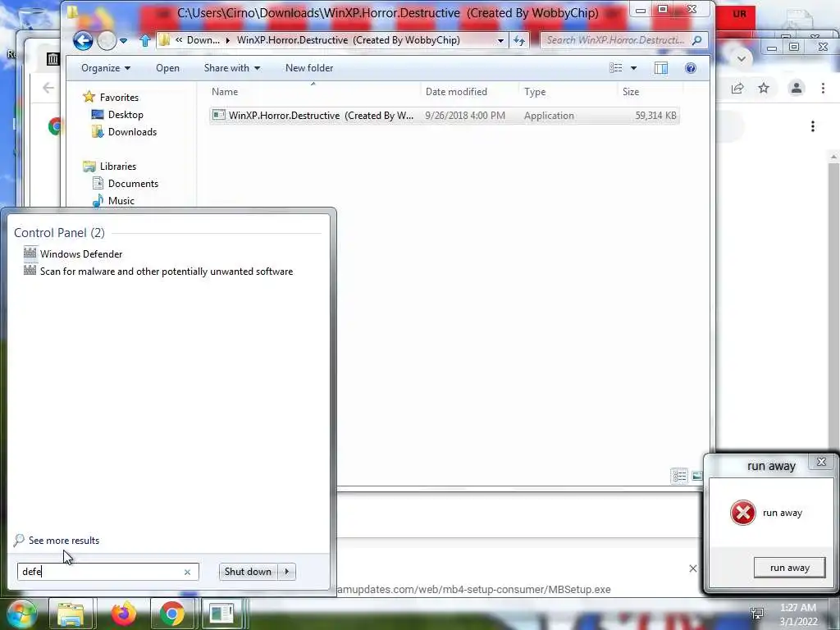Click the Chrome share icon
This screenshot has height=630, width=840.
click(737, 89)
